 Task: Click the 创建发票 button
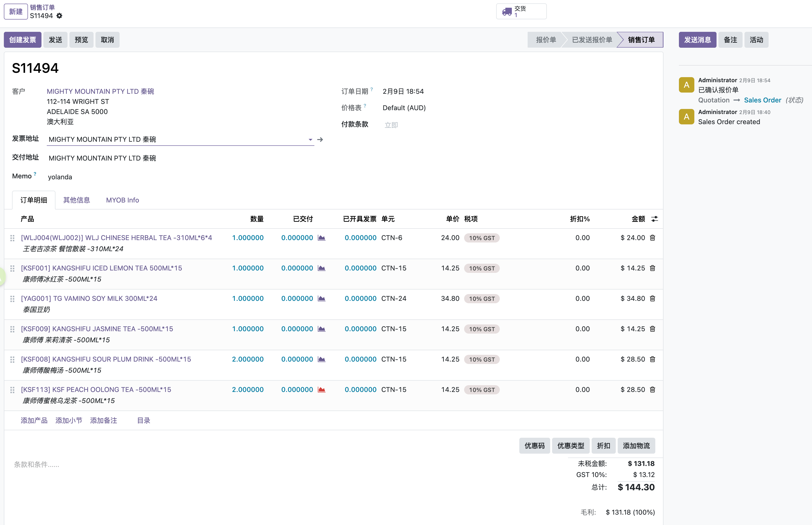click(22, 40)
